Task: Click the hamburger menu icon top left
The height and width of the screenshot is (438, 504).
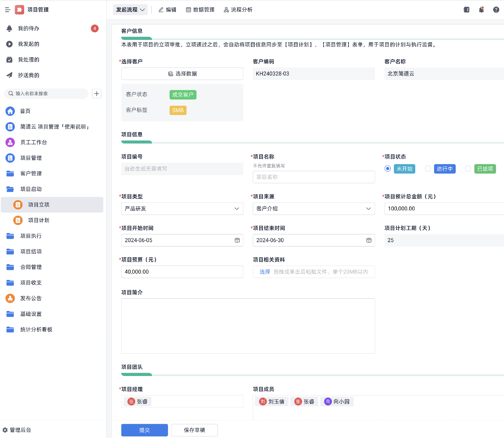Action: [8, 10]
